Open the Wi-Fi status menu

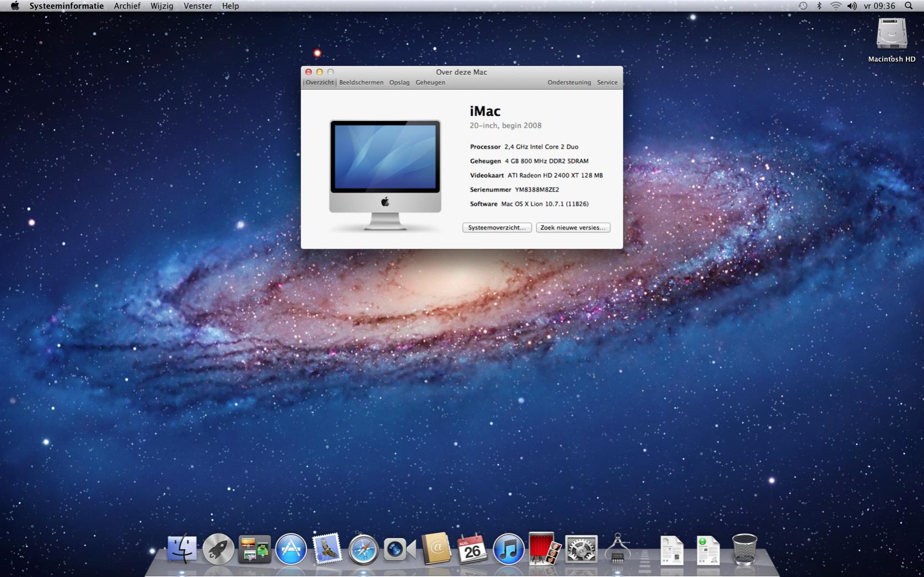click(835, 6)
